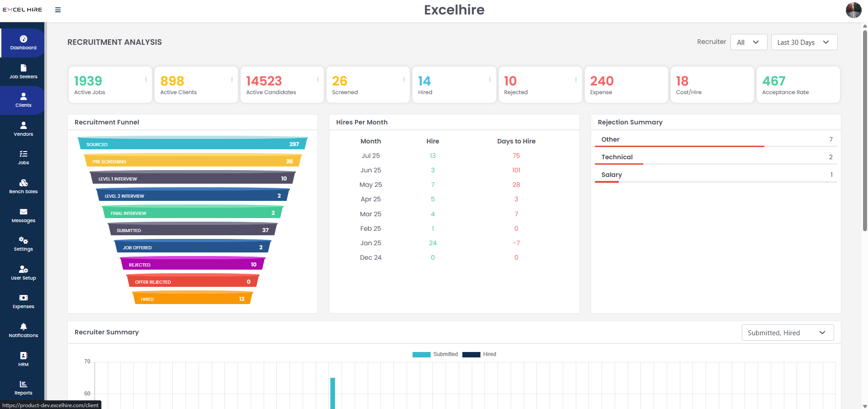Go to Clients person icon

[24, 96]
